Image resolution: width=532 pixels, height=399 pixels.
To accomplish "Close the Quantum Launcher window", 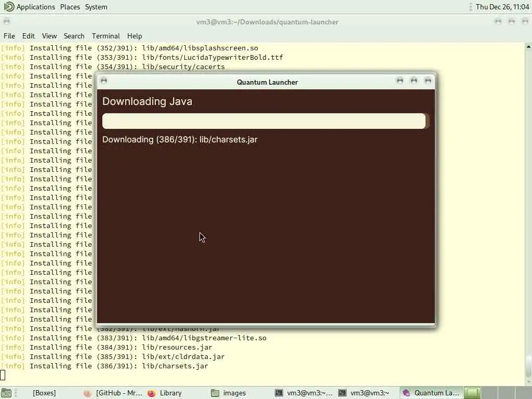I will click(428, 81).
